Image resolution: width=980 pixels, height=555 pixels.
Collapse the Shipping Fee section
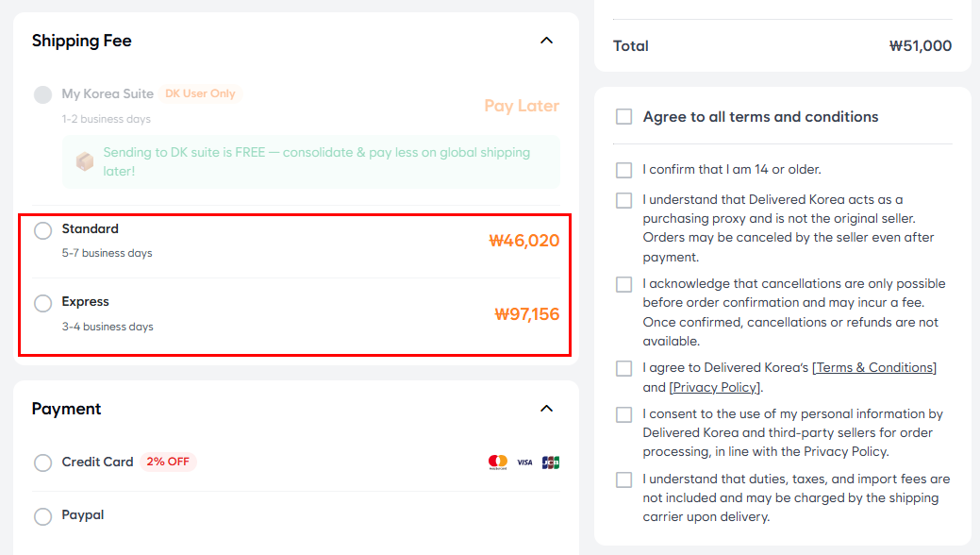546,41
